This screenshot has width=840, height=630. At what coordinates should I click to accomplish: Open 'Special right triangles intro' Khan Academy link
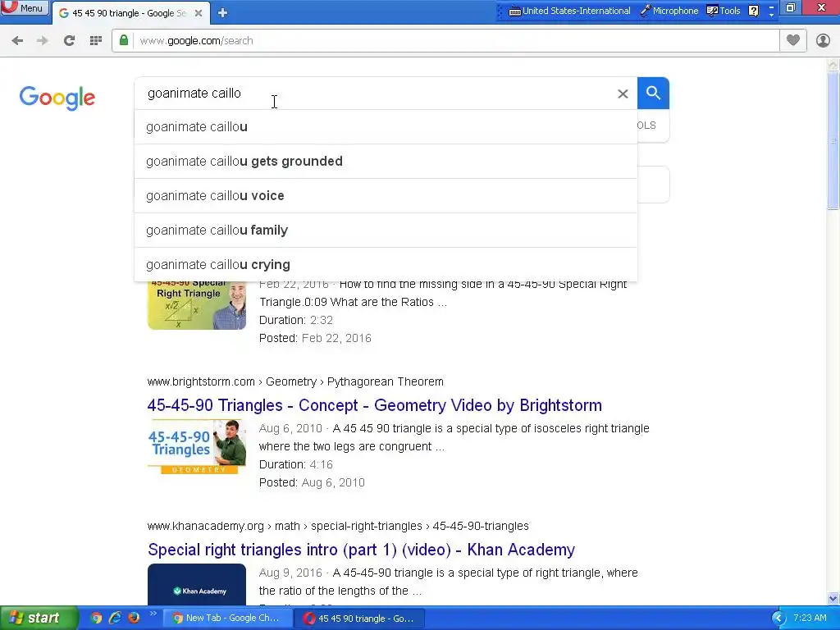(x=361, y=550)
